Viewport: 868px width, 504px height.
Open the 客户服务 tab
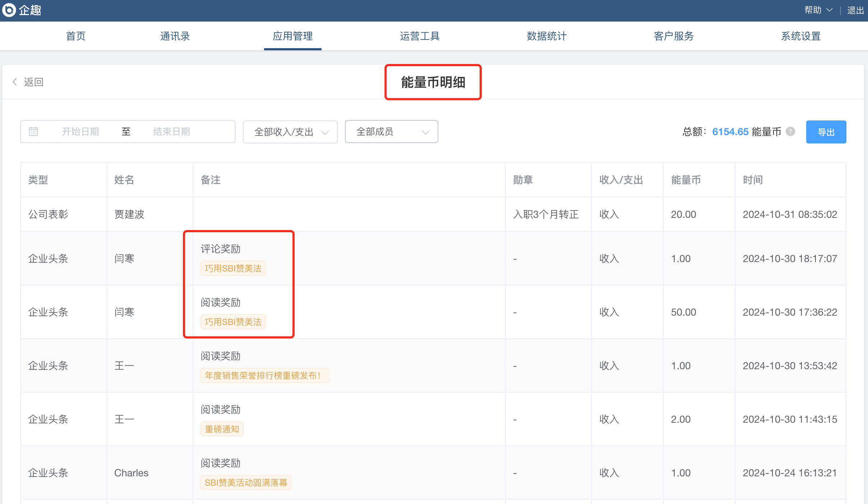674,36
